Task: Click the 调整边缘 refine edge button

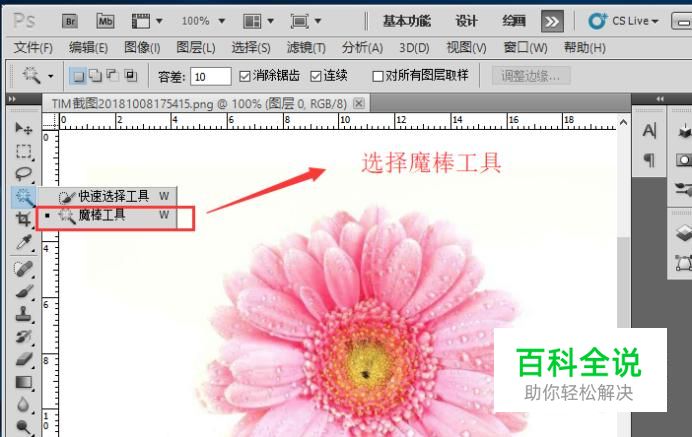Action: click(x=531, y=76)
